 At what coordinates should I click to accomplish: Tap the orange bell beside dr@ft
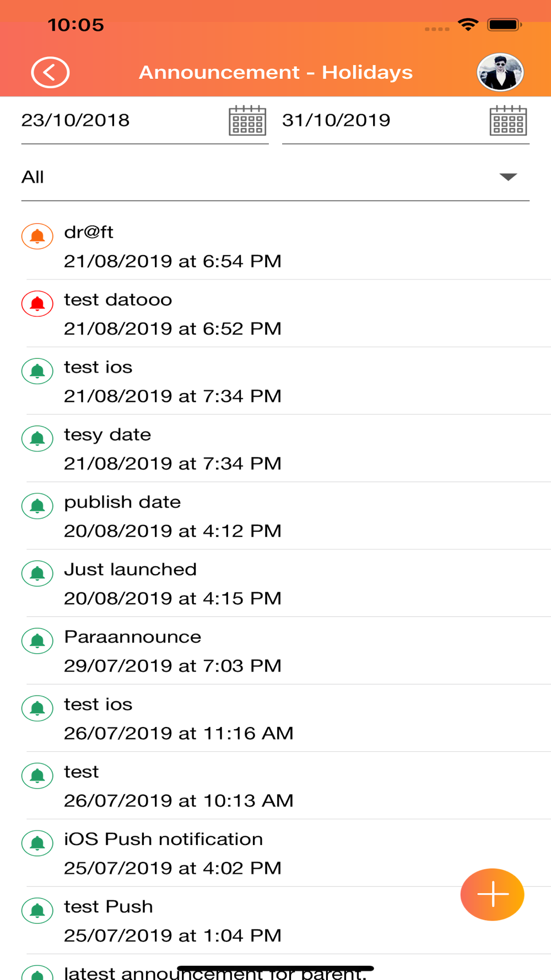[x=37, y=236]
